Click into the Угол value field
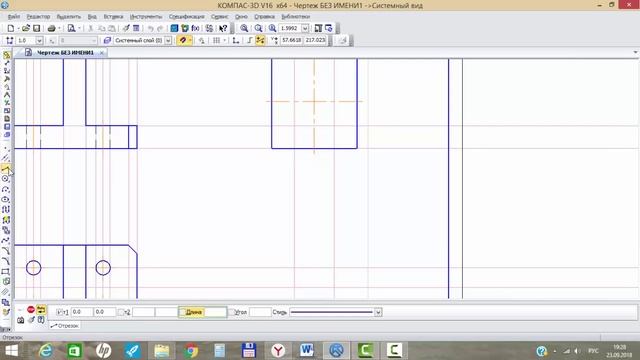Viewport: 640px width, 360px height. click(260, 312)
